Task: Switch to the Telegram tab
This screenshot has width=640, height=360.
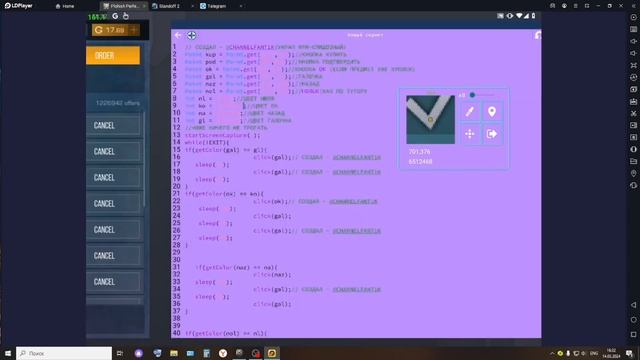Action: (213, 6)
